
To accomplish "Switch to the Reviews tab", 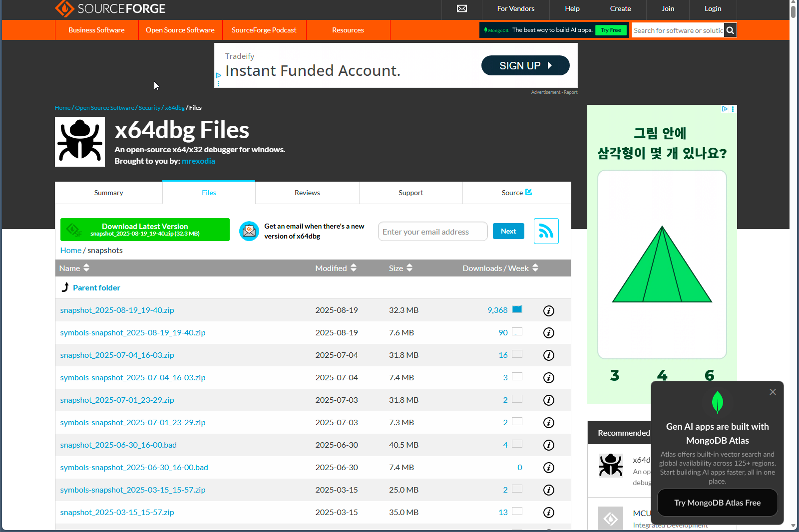I will pyautogui.click(x=307, y=193).
